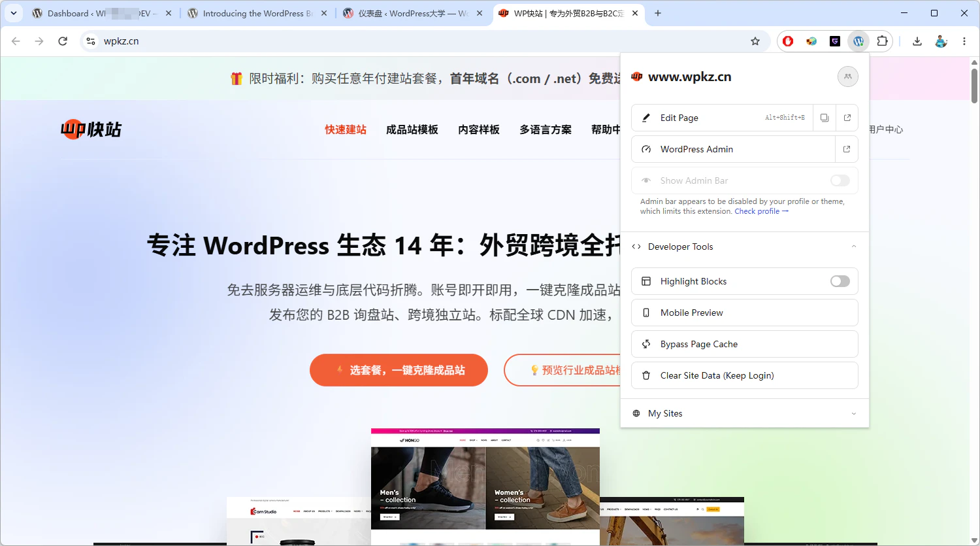Enable the Highlight Blocks switch

[x=840, y=281]
